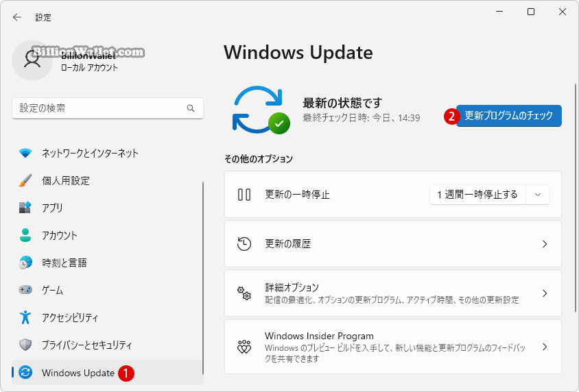Open Windows Insider Program chevron
579x392 pixels.
pos(545,347)
